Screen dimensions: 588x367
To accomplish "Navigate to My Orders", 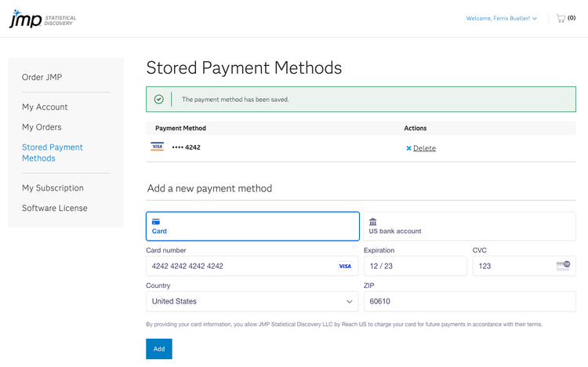I will (42, 127).
